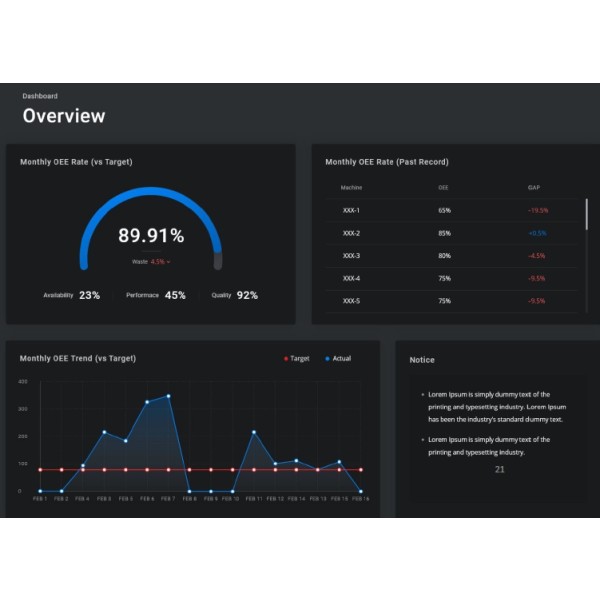
Task: Click the Quality 92% metric
Action: coord(235,295)
